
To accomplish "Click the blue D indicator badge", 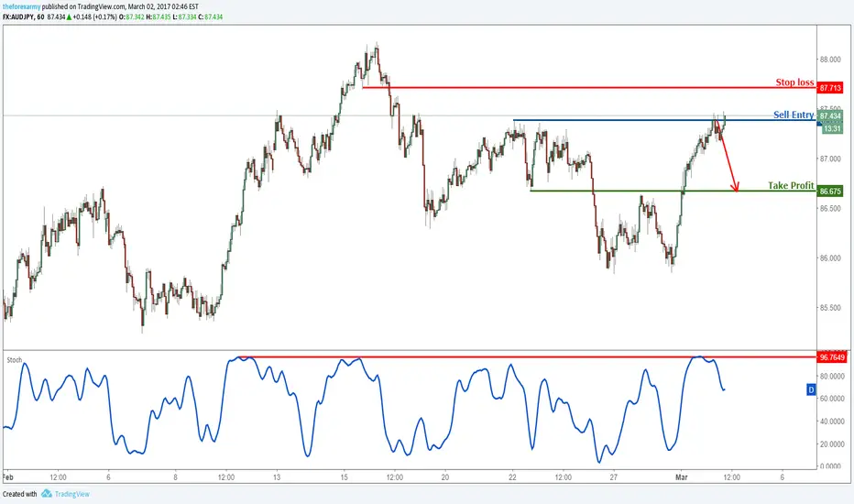I will click(x=811, y=389).
